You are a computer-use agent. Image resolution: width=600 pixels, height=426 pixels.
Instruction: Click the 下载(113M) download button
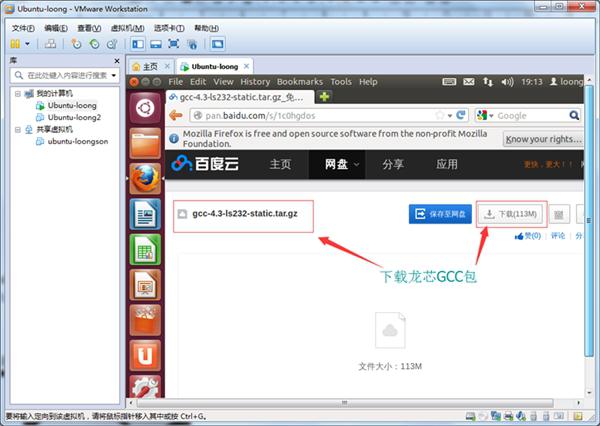511,214
